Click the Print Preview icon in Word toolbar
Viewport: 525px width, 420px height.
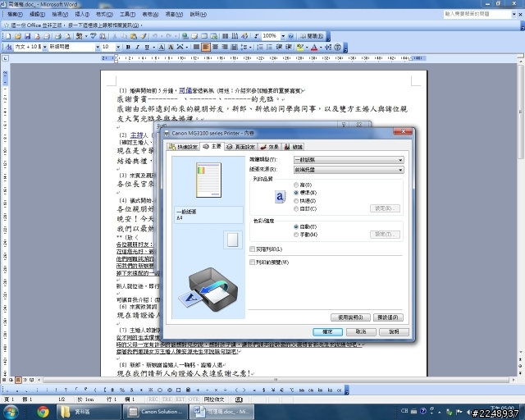(x=67, y=36)
